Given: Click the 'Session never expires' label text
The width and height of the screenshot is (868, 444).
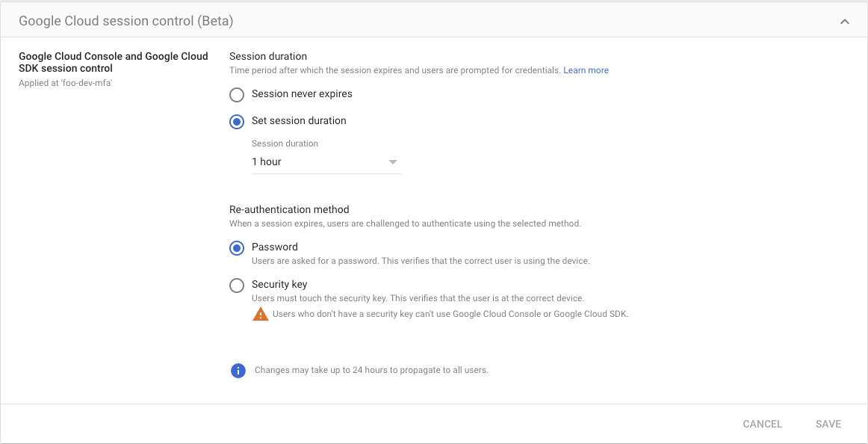Looking at the screenshot, I should pos(302,94).
